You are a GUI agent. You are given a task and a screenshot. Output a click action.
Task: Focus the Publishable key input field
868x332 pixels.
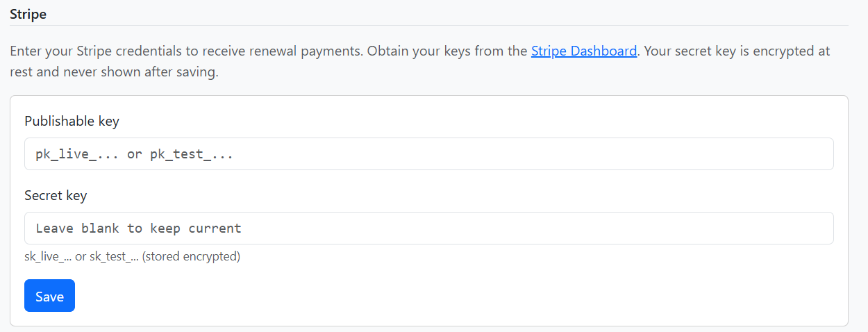tap(428, 154)
